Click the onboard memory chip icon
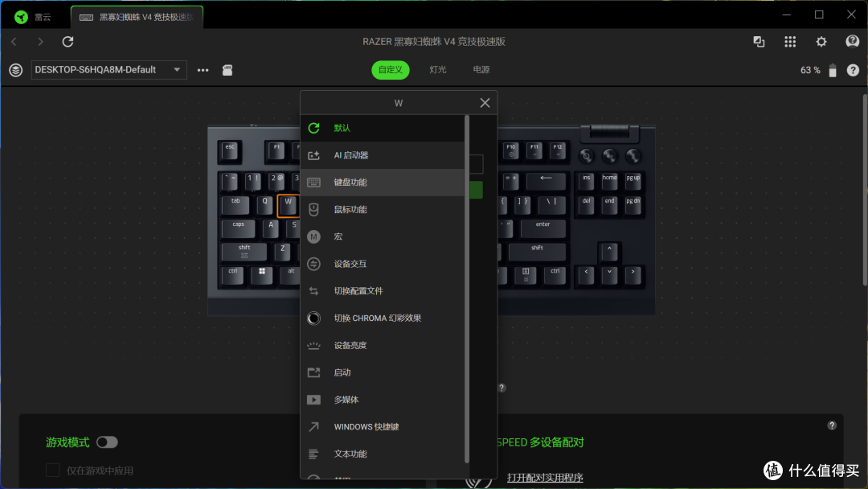The width and height of the screenshot is (868, 489). pyautogui.click(x=227, y=70)
